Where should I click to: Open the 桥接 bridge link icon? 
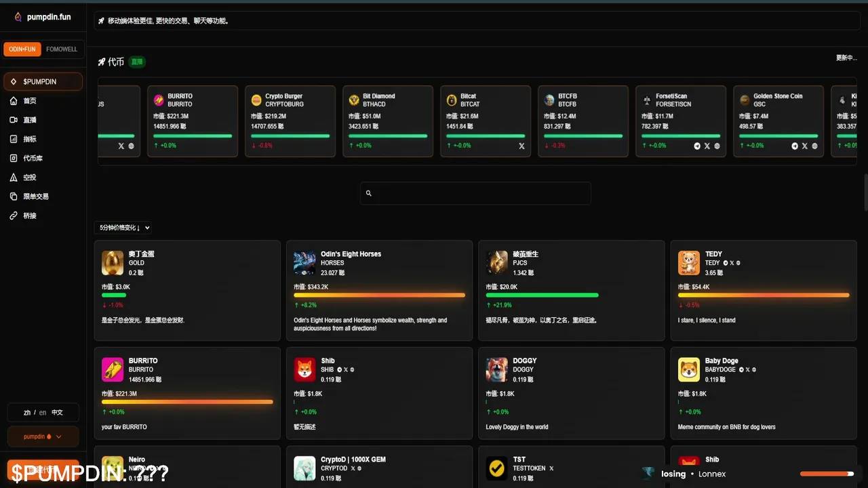tap(14, 216)
